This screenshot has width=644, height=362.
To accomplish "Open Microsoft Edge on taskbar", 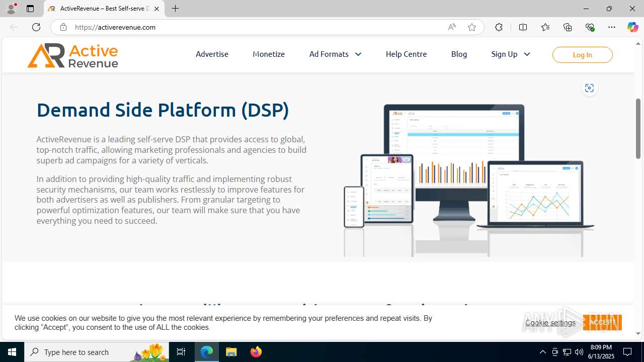I will [x=207, y=352].
